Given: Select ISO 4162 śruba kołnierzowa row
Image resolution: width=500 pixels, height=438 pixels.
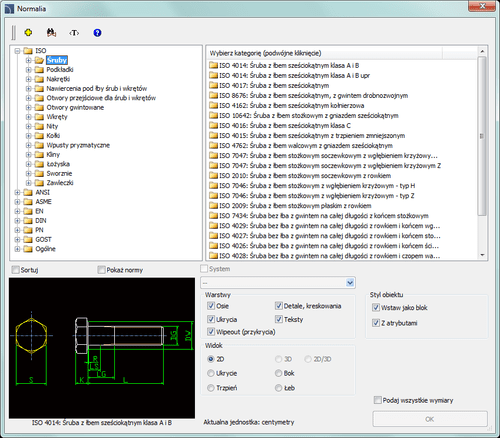Looking at the screenshot, I should (x=287, y=105).
